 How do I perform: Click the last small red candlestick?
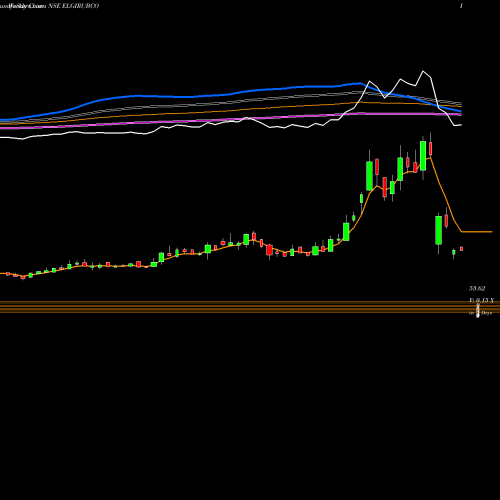461,249
